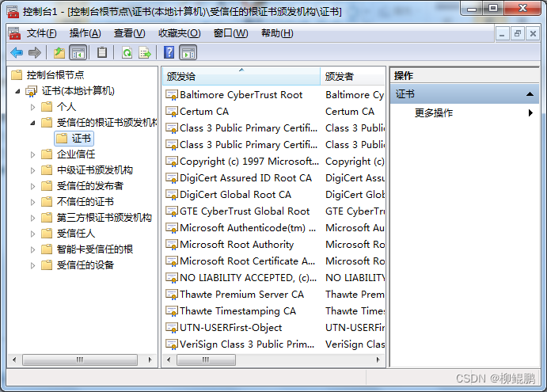Click the 不信任的证书 folder icon
The height and width of the screenshot is (392, 547).
tap(47, 201)
